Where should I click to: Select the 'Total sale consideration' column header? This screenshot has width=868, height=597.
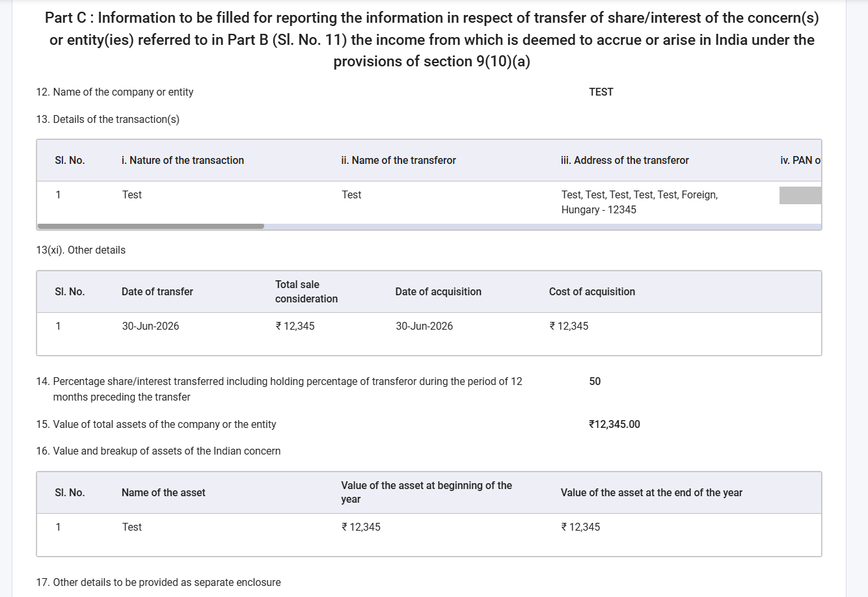click(x=306, y=291)
